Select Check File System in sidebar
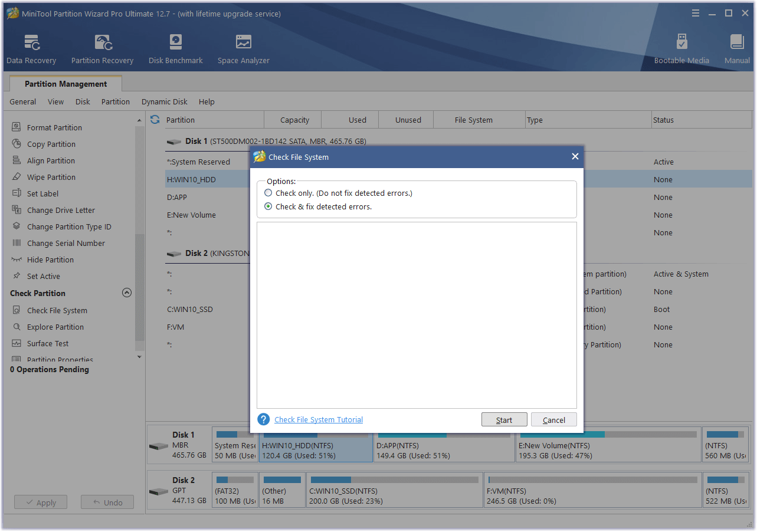This screenshot has height=532, width=757. tap(57, 310)
